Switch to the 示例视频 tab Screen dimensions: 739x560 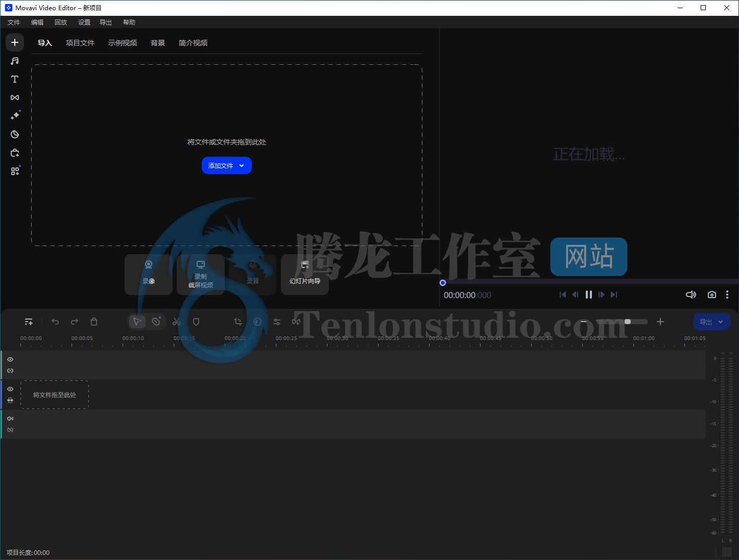pos(123,43)
